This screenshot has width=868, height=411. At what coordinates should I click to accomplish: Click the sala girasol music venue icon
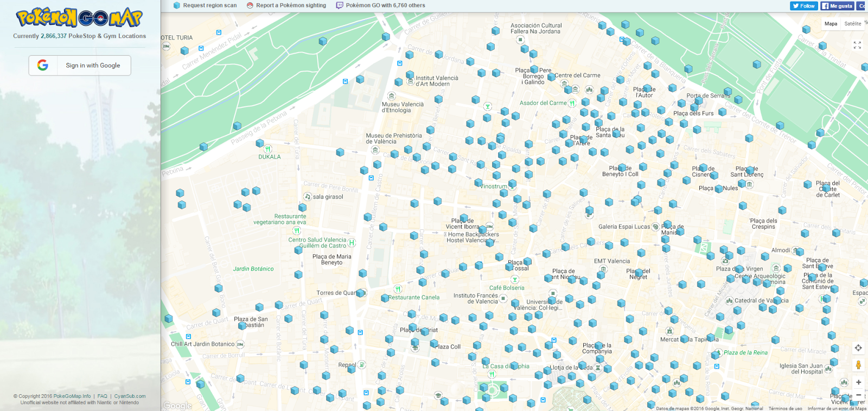click(x=308, y=196)
